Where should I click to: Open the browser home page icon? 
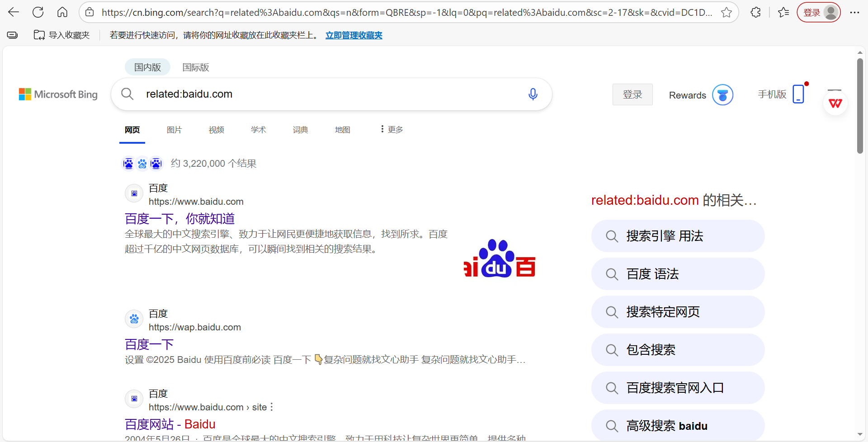[x=62, y=12]
